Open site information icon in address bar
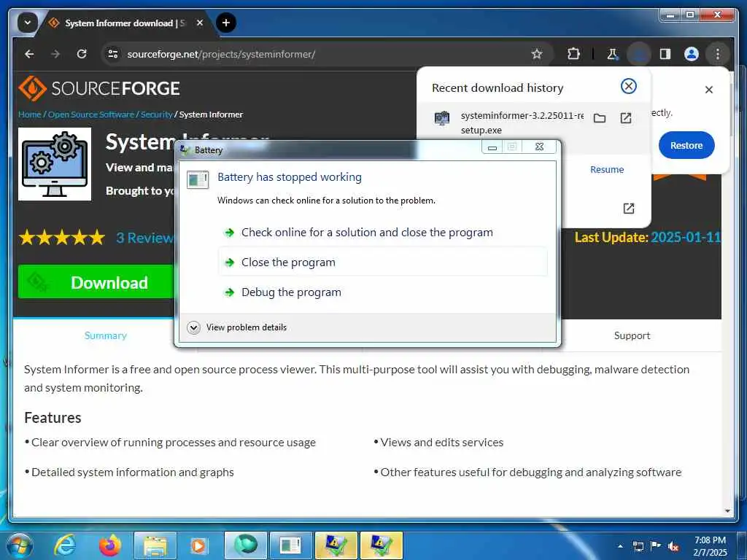The width and height of the screenshot is (747, 560). (x=113, y=54)
